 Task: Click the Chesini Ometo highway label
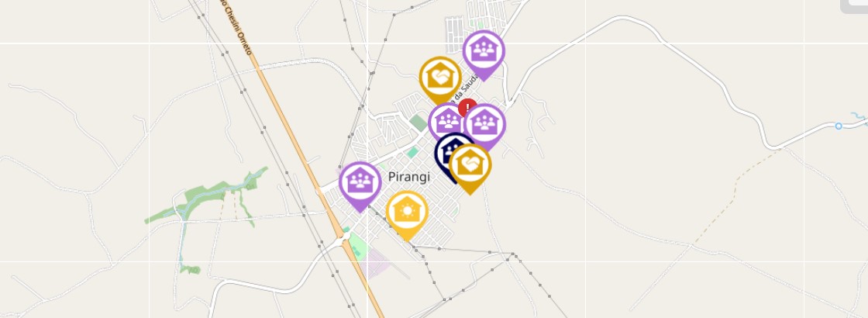point(237,26)
